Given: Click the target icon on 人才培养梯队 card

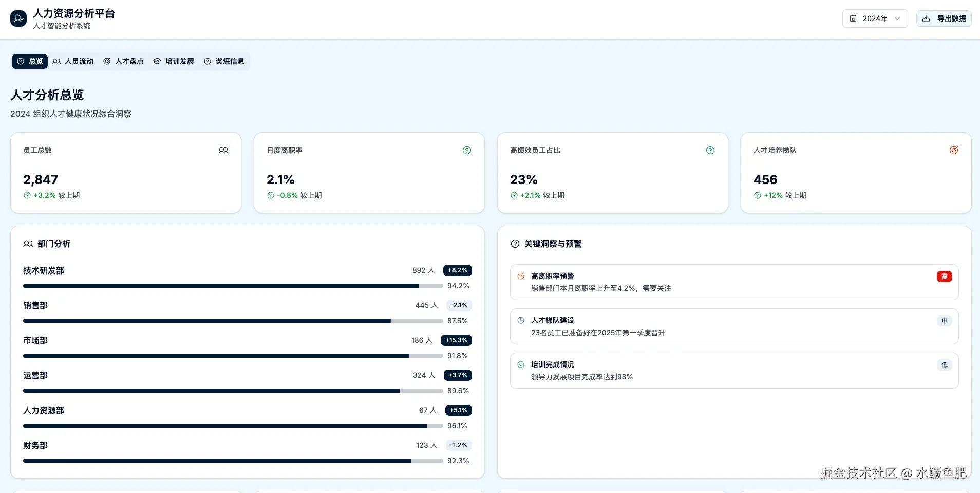Looking at the screenshot, I should [x=954, y=150].
